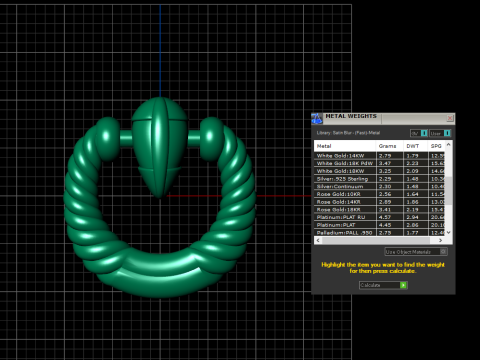Click the Metal Weights scale icon
This screenshot has width=480, height=360.
(x=316, y=119)
